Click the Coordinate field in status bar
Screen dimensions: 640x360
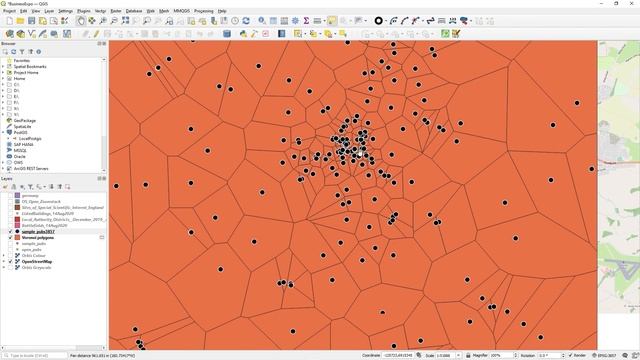[x=398, y=356]
